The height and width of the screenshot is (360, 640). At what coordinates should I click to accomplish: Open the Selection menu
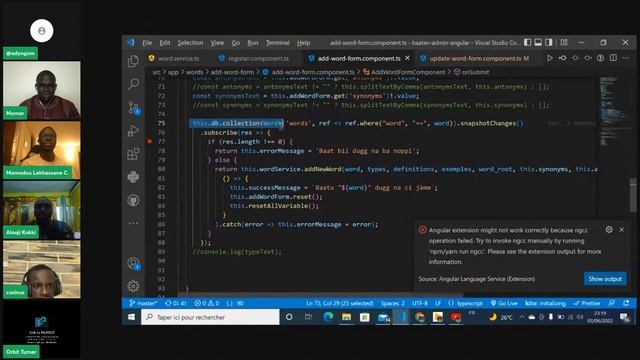click(x=190, y=42)
